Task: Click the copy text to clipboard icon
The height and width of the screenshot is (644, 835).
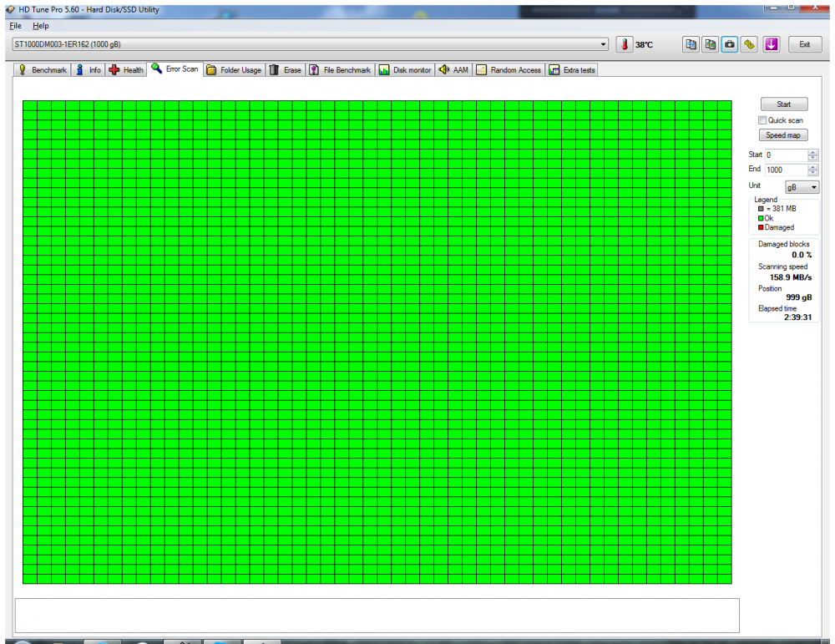Action: (x=691, y=43)
